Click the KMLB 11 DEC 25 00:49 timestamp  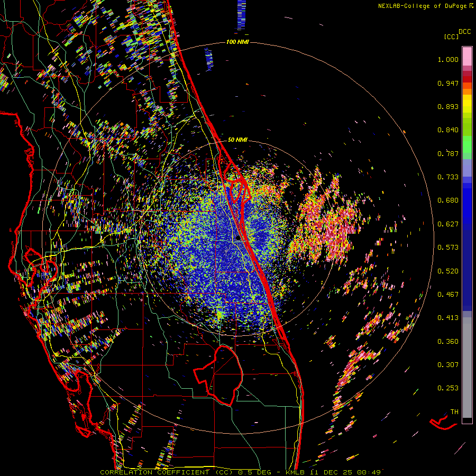(333, 472)
